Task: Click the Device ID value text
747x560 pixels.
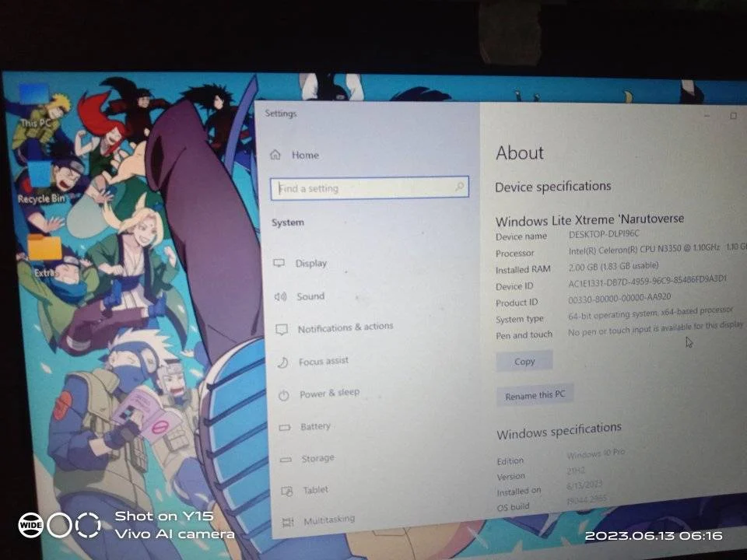Action: coord(647,281)
